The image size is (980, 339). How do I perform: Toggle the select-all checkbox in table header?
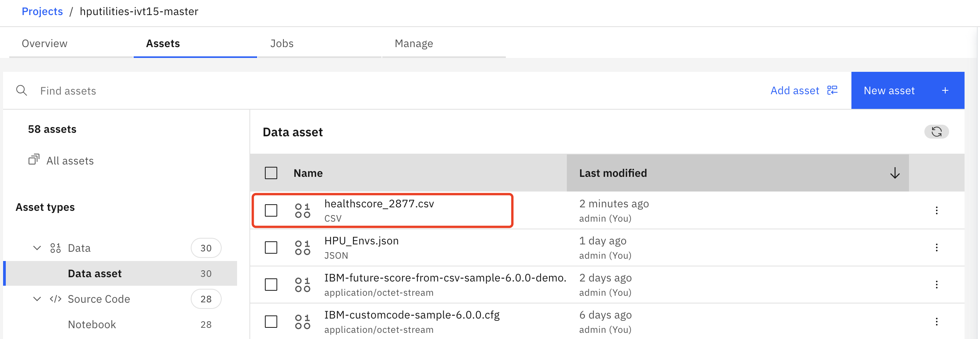click(271, 173)
